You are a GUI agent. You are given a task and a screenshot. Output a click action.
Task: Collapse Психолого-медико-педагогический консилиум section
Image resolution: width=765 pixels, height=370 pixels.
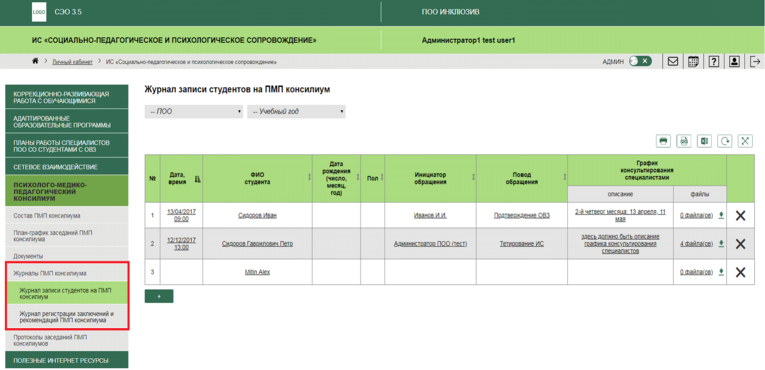click(x=66, y=192)
